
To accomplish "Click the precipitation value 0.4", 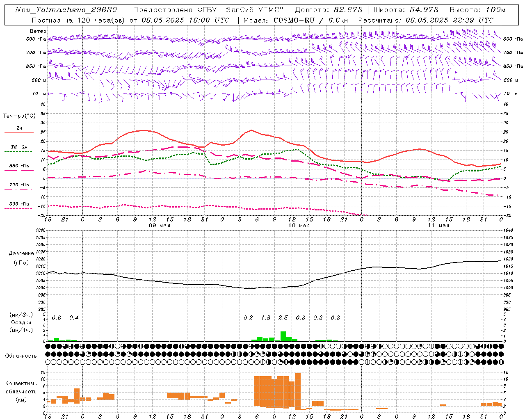I will 74,317.
